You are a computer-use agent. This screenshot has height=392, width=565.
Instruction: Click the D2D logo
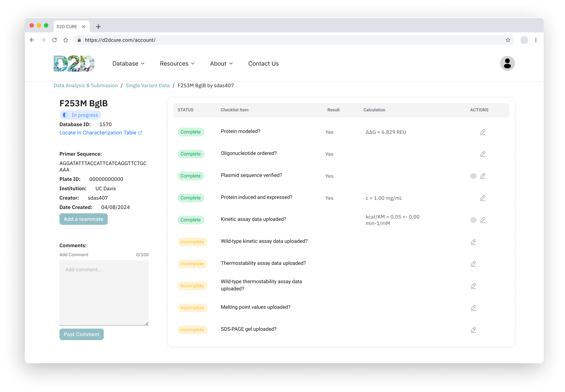74,64
